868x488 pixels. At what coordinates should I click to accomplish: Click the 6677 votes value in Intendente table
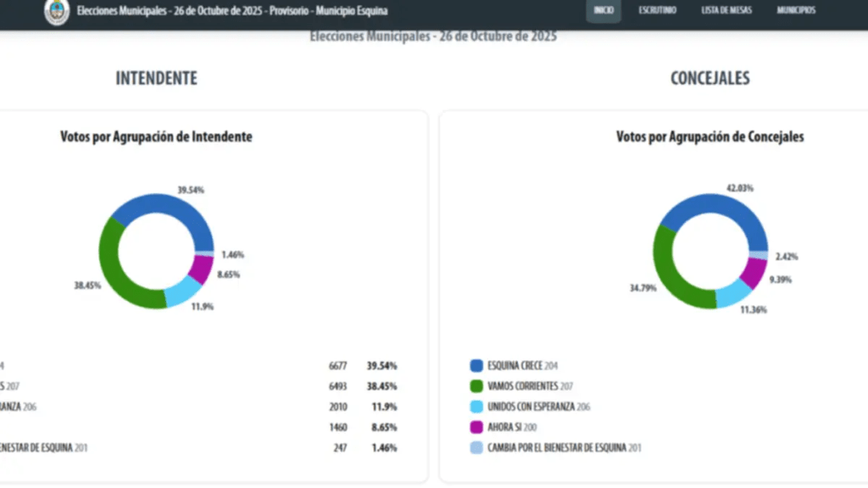click(338, 366)
